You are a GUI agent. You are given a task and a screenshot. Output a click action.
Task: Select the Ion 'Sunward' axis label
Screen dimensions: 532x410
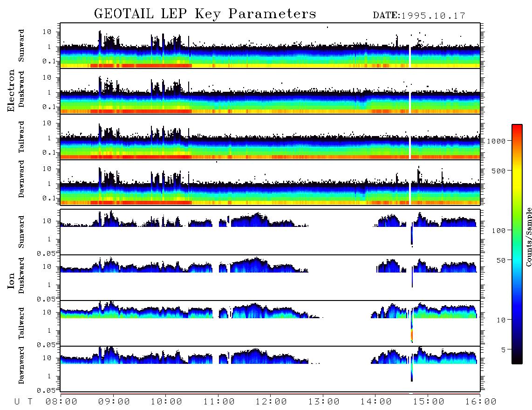pos(21,232)
